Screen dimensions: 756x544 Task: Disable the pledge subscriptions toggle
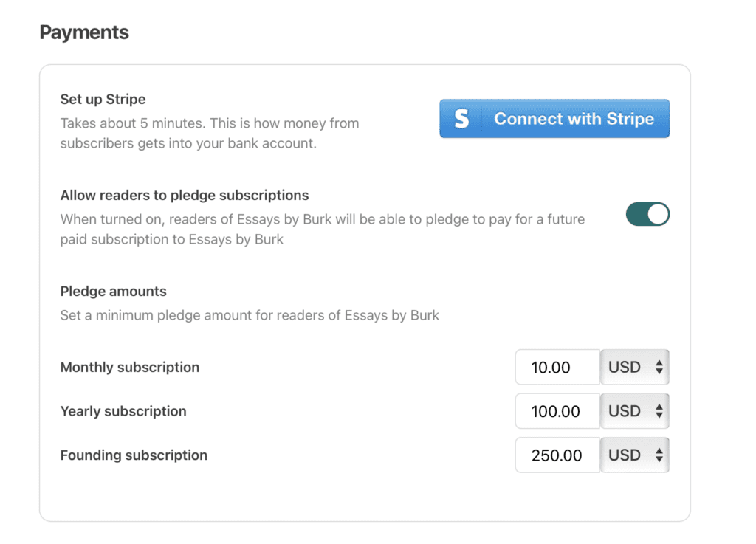[x=647, y=214]
